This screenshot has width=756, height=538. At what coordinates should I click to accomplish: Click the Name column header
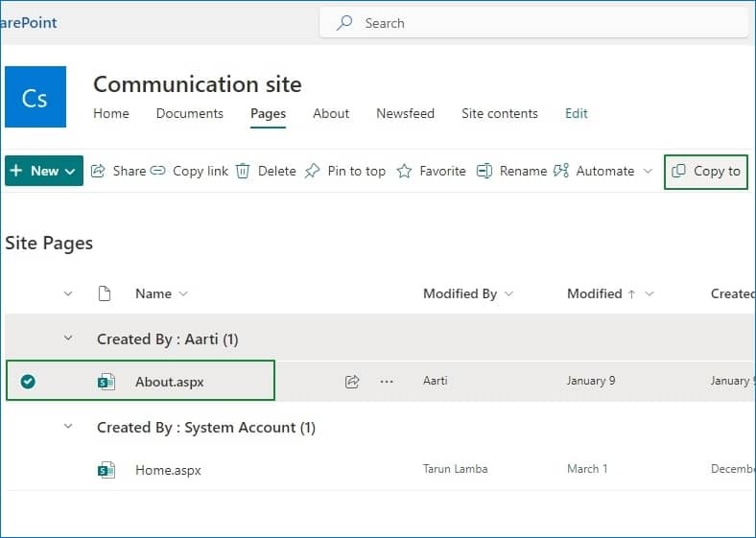click(x=154, y=293)
